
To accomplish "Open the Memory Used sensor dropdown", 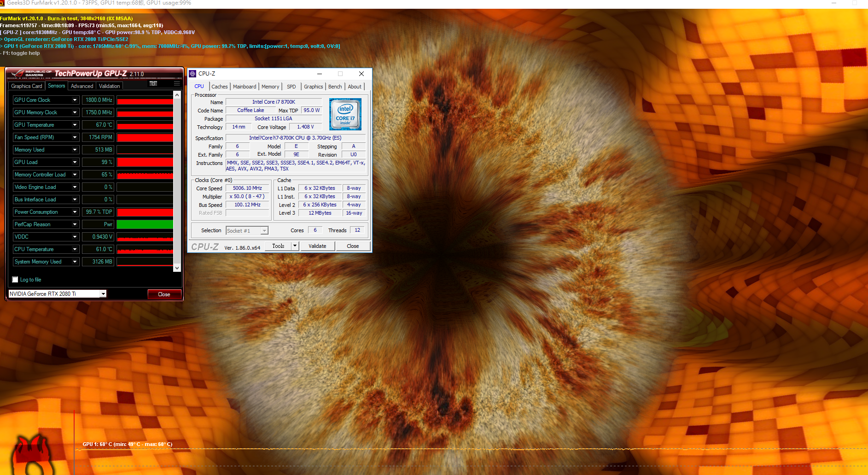I will [x=75, y=150].
